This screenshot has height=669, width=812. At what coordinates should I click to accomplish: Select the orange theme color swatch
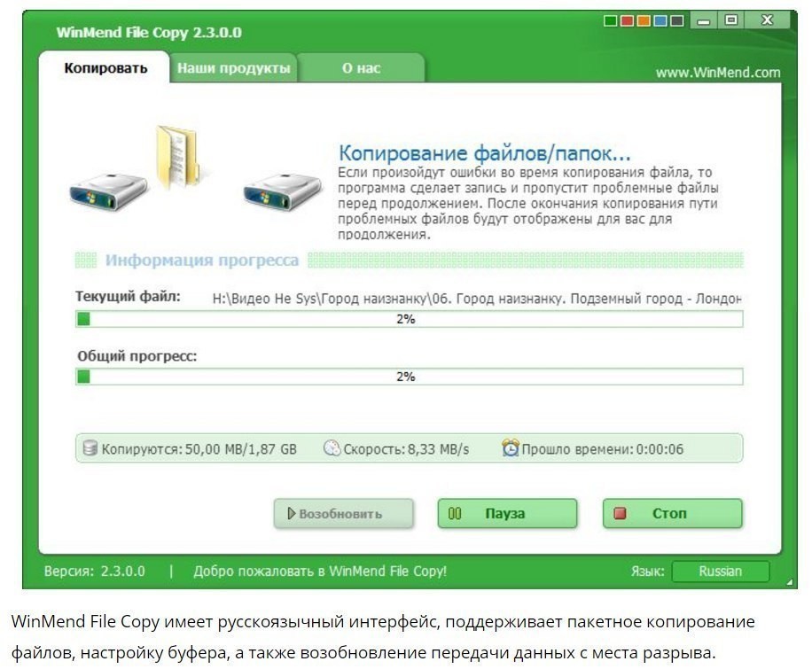pos(644,20)
